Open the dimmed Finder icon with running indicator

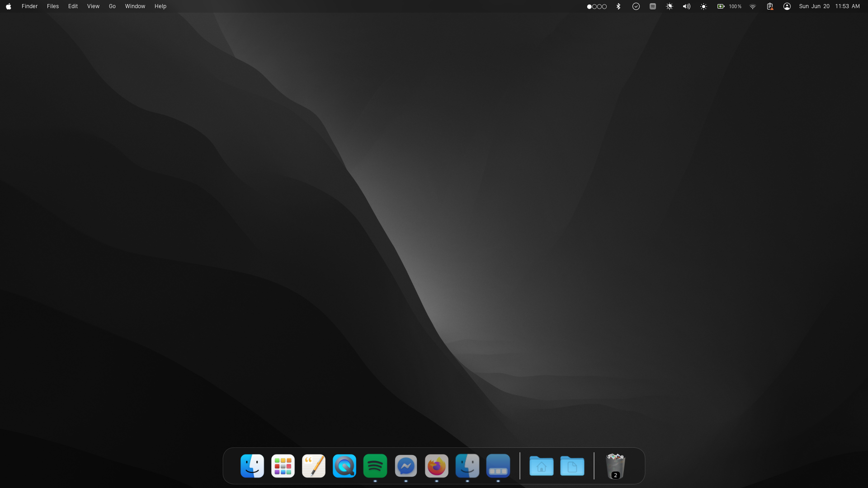click(467, 466)
